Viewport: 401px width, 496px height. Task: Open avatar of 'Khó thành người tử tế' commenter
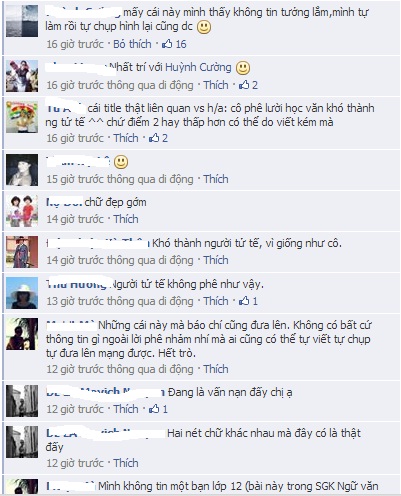[22, 252]
